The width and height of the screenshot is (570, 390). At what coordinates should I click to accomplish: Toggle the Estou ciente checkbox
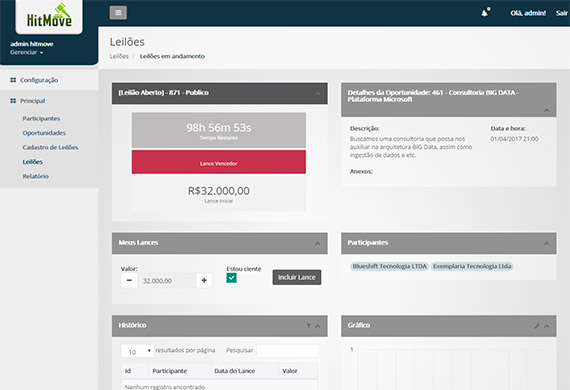click(x=232, y=278)
